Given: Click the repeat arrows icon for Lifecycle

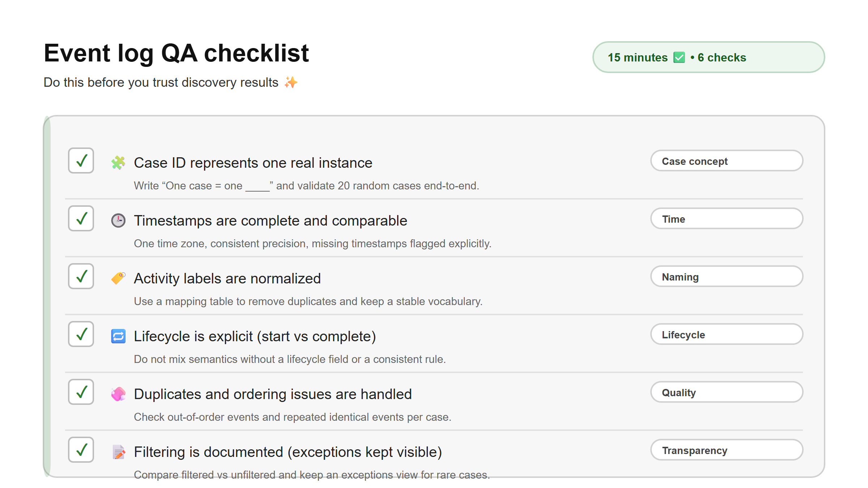Looking at the screenshot, I should click(118, 336).
